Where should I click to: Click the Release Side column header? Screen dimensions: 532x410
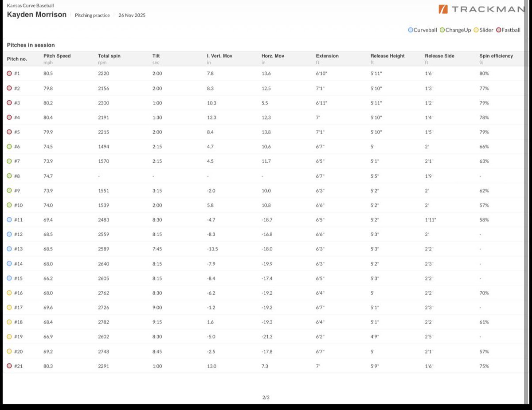tap(440, 56)
